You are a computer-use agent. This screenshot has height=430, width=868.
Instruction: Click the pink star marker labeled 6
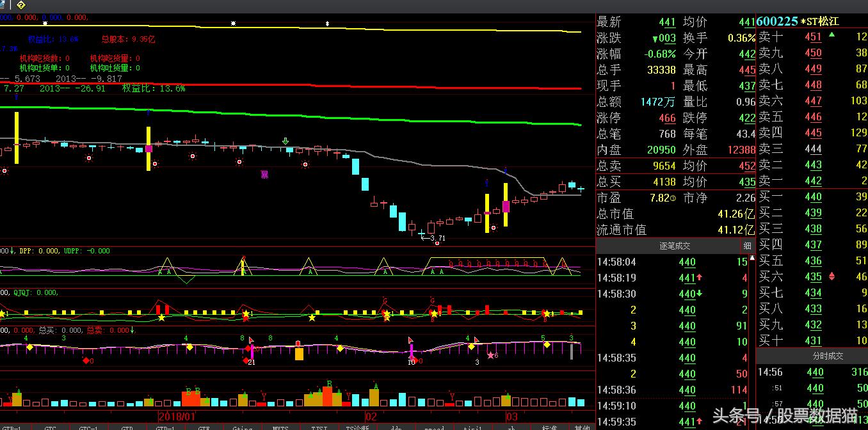click(491, 355)
